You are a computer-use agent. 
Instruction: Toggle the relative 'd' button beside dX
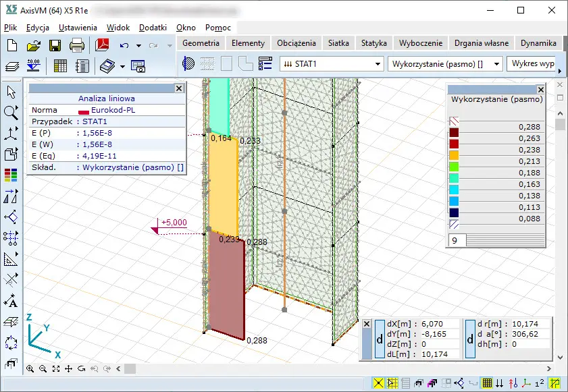(x=379, y=339)
